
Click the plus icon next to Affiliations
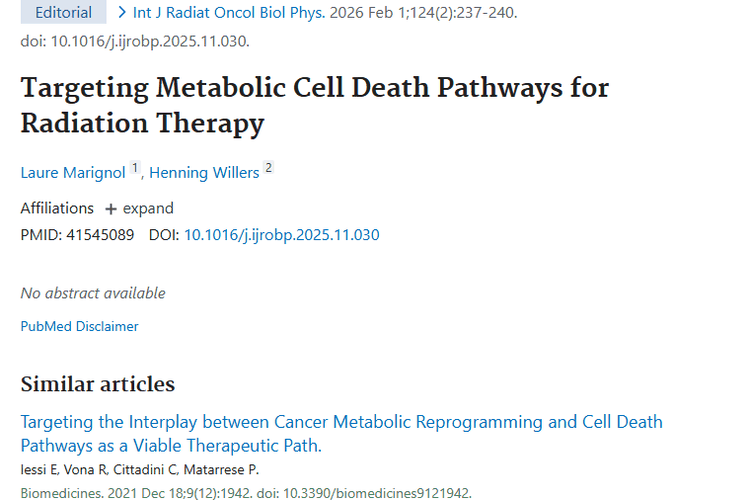(110, 209)
